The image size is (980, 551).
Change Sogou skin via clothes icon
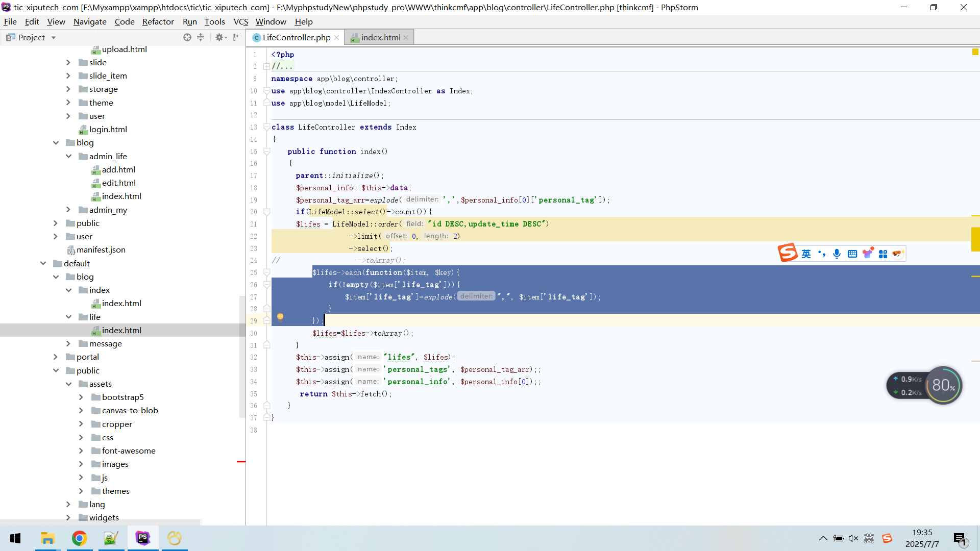pyautogui.click(x=868, y=254)
